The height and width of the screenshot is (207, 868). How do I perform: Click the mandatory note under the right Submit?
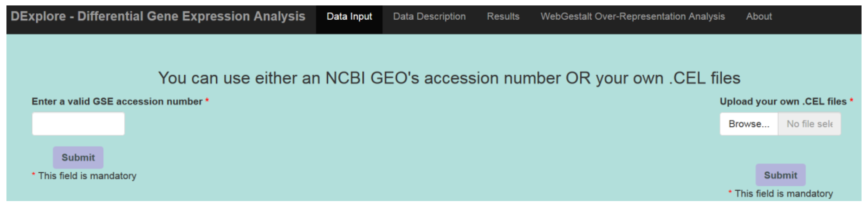coord(784,194)
